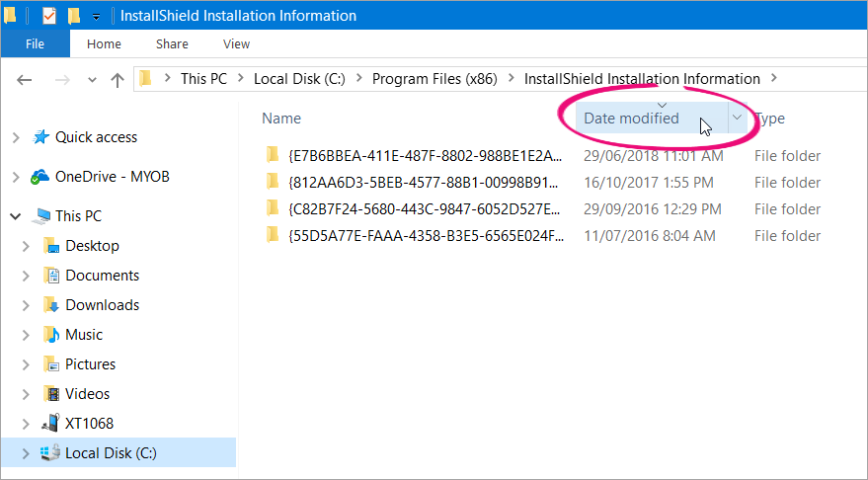Screen dimensions: 868x480
Task: Click the Quick access star icon
Action: pyautogui.click(x=41, y=137)
